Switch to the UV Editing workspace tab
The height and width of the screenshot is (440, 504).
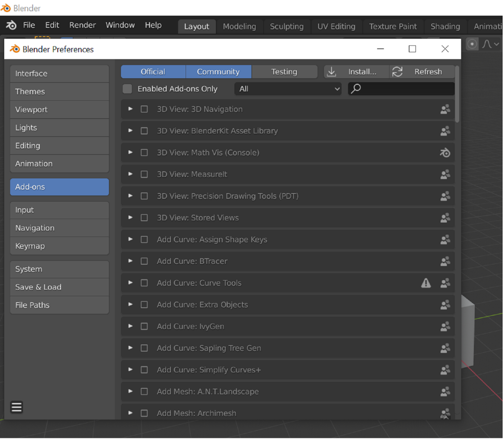pyautogui.click(x=336, y=27)
